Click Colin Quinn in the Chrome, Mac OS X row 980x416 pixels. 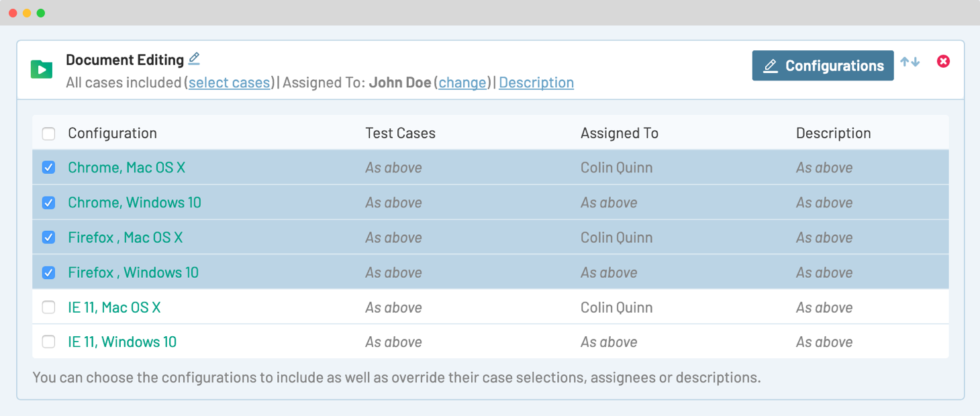(616, 168)
